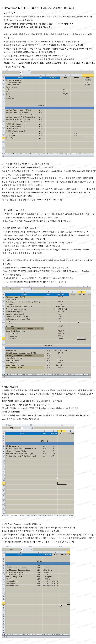Click the 'MOUSE_X' cell in the Mouse column
The width and height of the screenshot is (96, 644).
pos(88,80)
